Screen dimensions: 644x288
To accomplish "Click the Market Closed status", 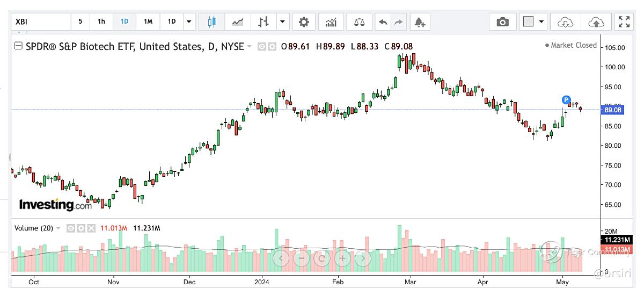I will tap(570, 46).
